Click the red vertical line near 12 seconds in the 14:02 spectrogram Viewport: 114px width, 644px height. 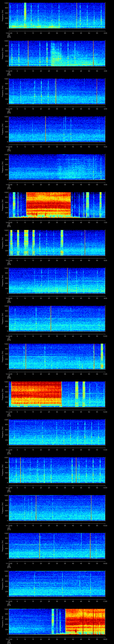pyautogui.click(x=28, y=53)
